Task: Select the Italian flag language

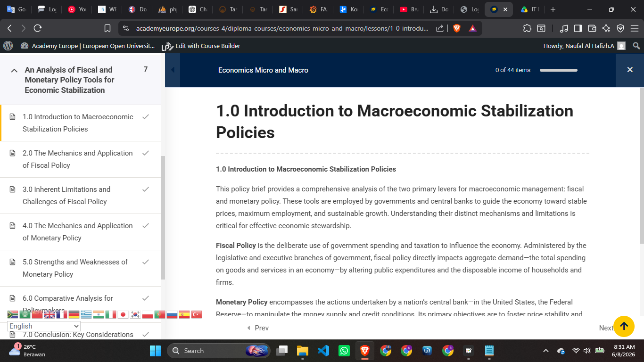Action: 111,314
